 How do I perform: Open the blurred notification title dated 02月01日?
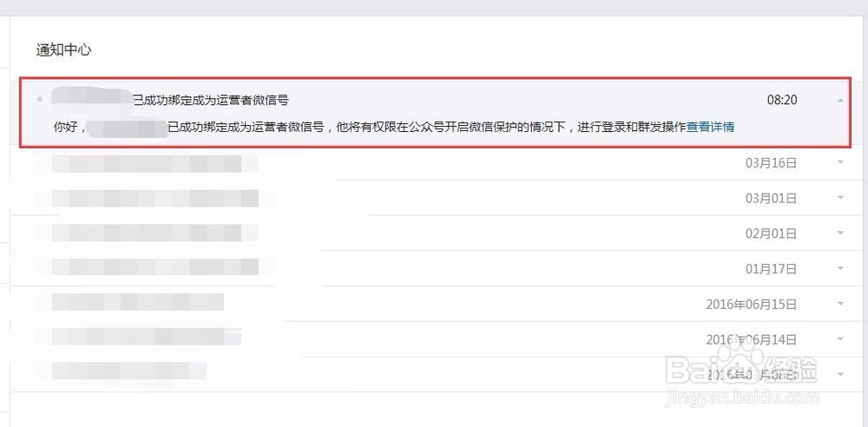[147, 233]
